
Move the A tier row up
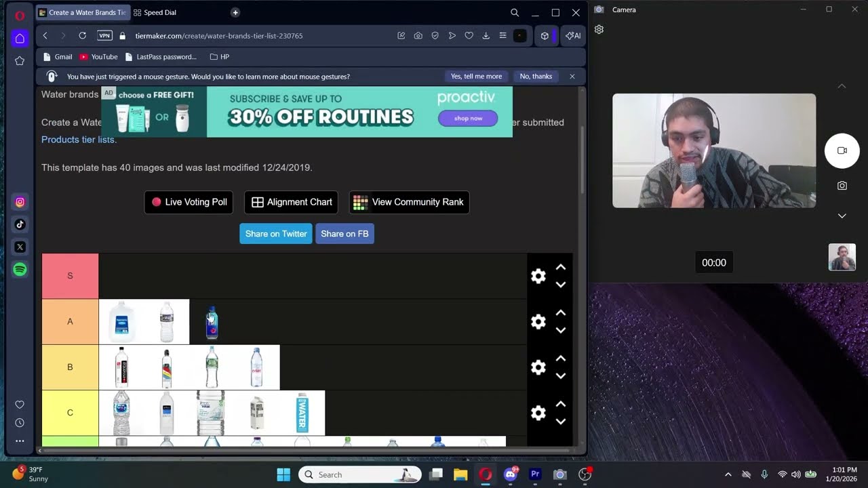[561, 313]
